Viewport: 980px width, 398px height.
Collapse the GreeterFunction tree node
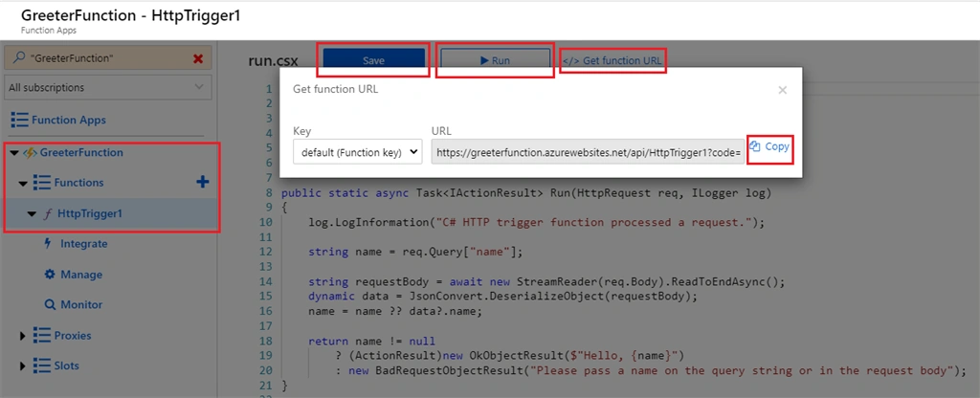click(16, 153)
